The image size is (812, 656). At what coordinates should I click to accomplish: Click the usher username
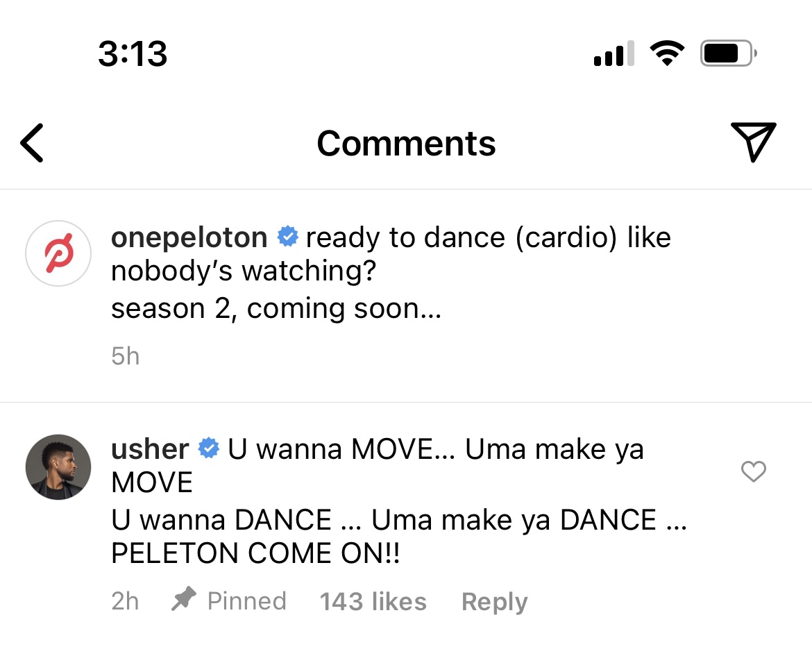(x=150, y=449)
